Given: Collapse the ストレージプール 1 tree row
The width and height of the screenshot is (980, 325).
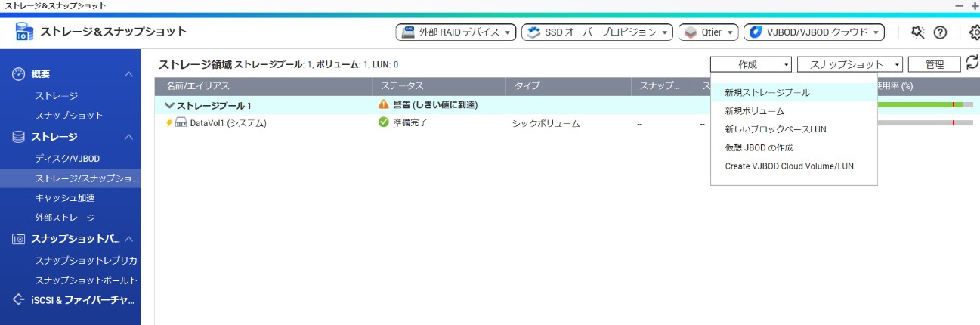Looking at the screenshot, I should click(x=169, y=106).
